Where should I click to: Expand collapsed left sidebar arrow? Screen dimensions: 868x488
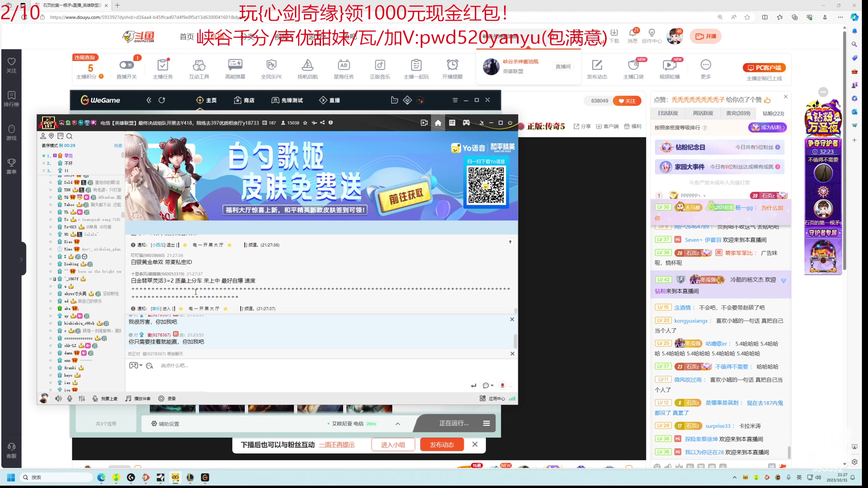click(x=21, y=260)
